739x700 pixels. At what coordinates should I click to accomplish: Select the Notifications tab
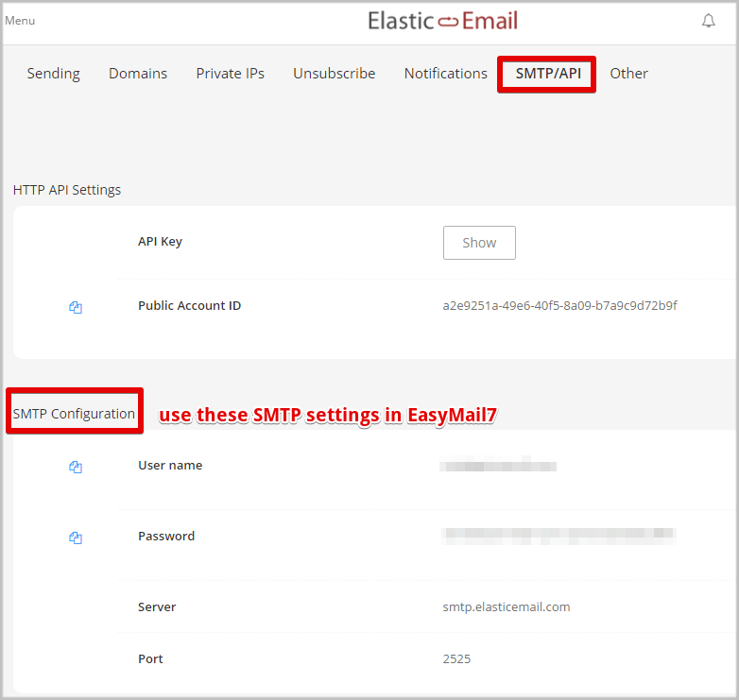(x=445, y=74)
